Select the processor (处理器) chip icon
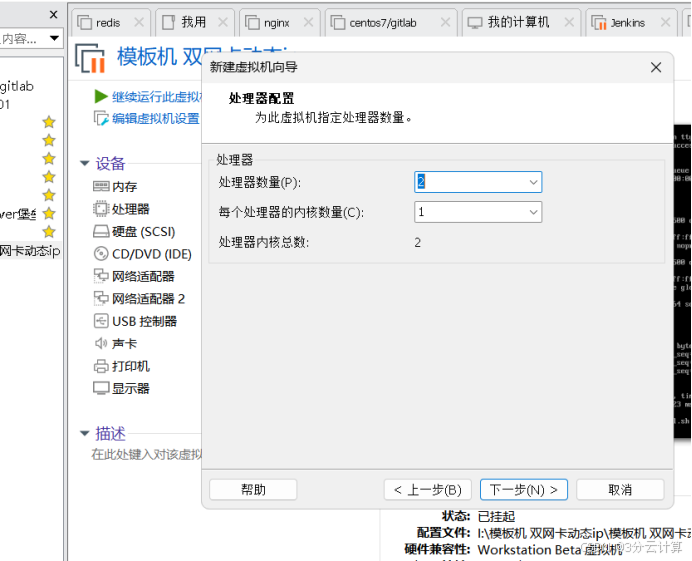The image size is (692, 561). pyautogui.click(x=100, y=209)
